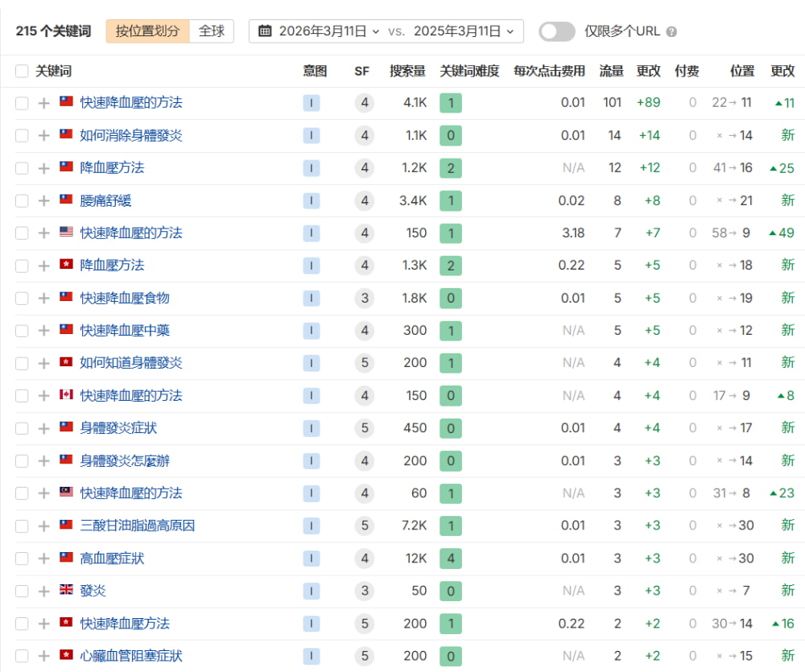Check the select-all checkbox in header row
Screen dimensions: 805x672
pyautogui.click(x=22, y=71)
